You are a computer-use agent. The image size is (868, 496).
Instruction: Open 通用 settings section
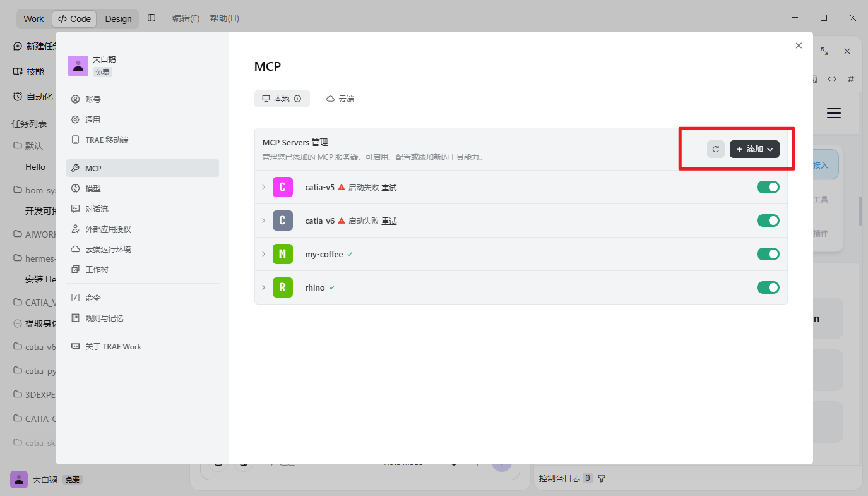pos(142,119)
